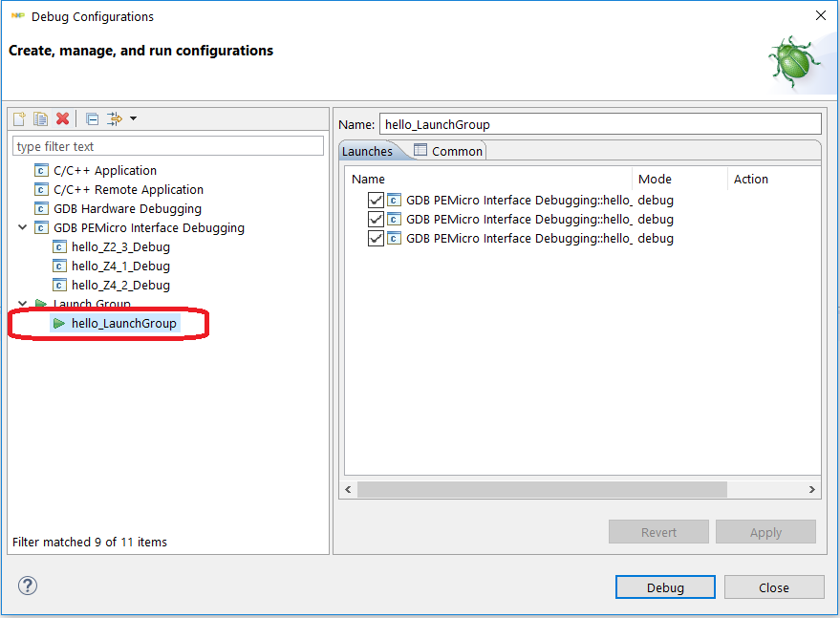
Task: Switch to the Common tab
Action: pos(449,151)
